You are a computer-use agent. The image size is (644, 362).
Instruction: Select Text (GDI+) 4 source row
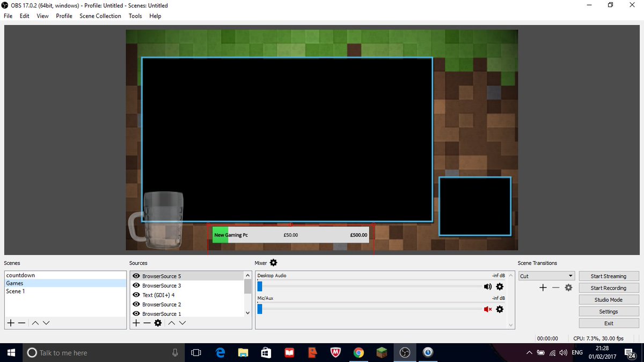tap(187, 295)
